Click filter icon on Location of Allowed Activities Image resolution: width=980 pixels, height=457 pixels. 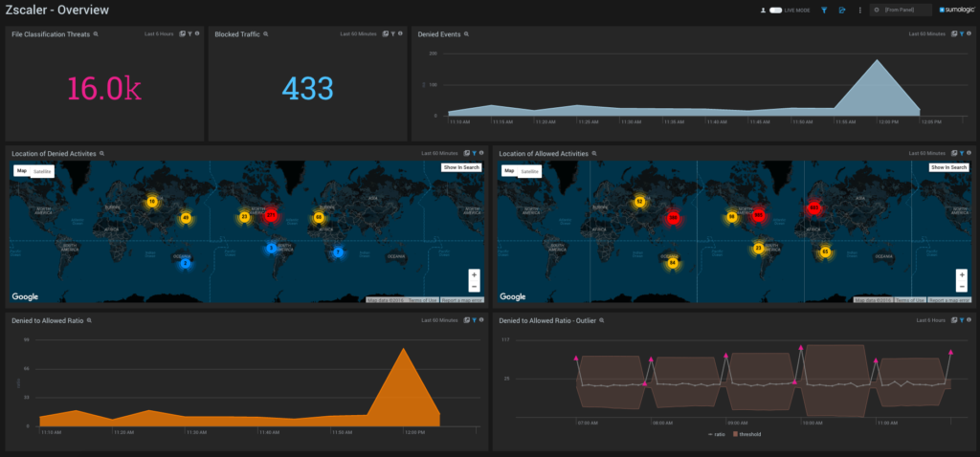(x=961, y=153)
